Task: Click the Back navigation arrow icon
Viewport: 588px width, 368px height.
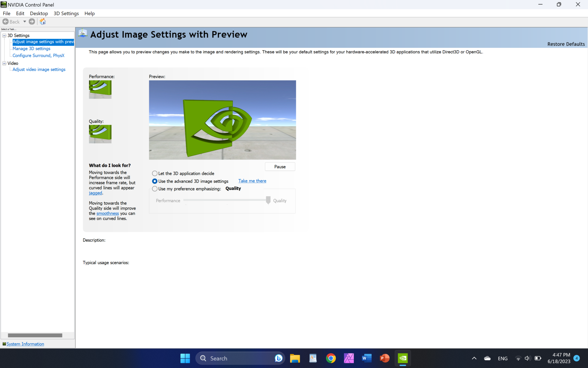Action: coord(5,21)
